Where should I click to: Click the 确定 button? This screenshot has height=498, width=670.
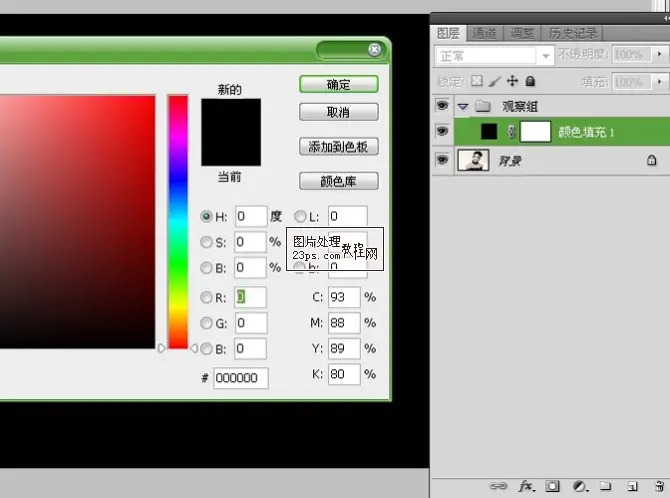(x=338, y=84)
